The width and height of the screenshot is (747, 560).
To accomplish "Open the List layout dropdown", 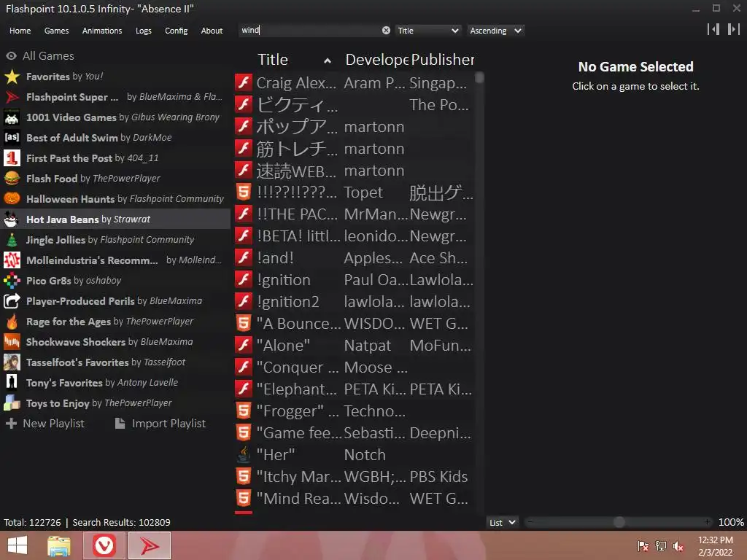I will pyautogui.click(x=502, y=522).
